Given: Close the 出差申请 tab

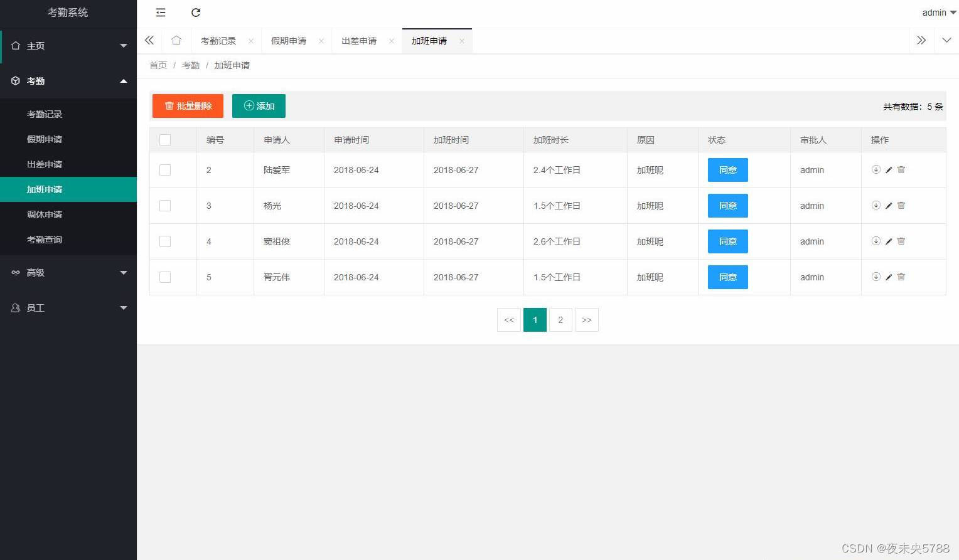Looking at the screenshot, I should 392,41.
